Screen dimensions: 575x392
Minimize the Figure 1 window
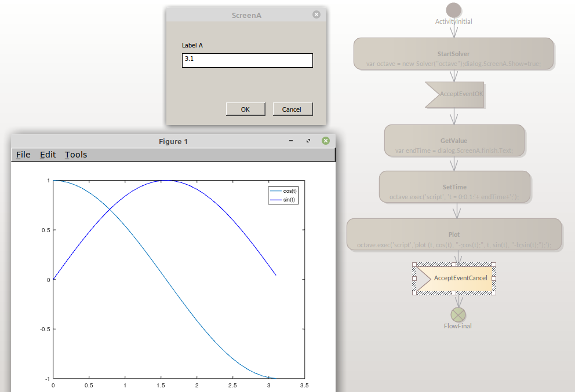291,141
